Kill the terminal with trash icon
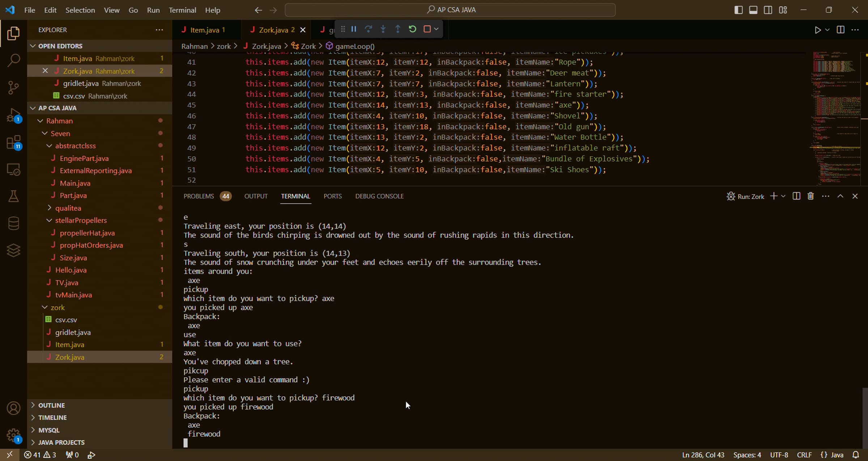This screenshot has height=461, width=868. pos(810,196)
